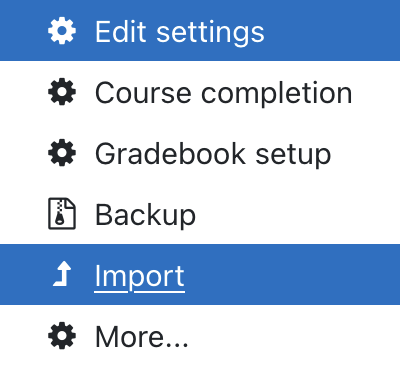
Task: Select the Backup menu entry text
Action: pos(145,215)
